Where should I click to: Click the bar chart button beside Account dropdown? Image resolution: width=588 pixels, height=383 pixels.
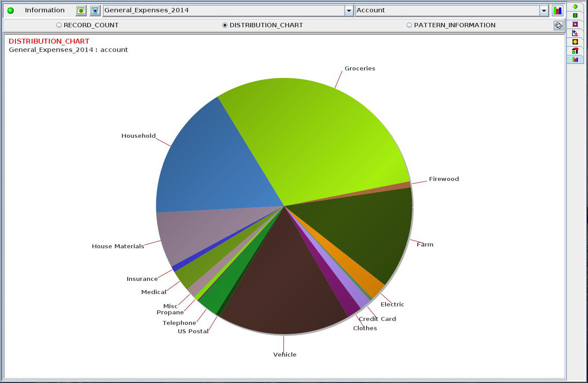[558, 11]
